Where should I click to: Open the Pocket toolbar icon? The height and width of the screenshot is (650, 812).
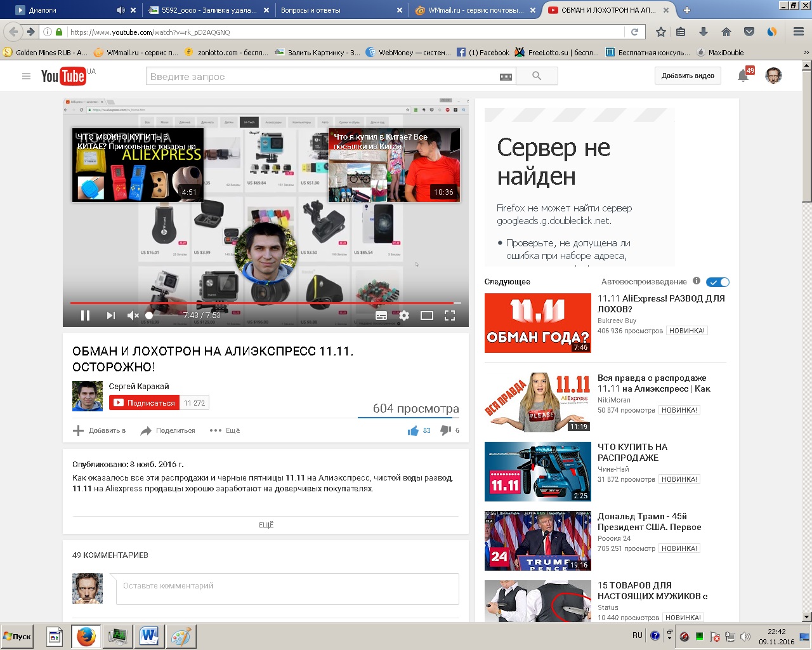[x=749, y=32]
